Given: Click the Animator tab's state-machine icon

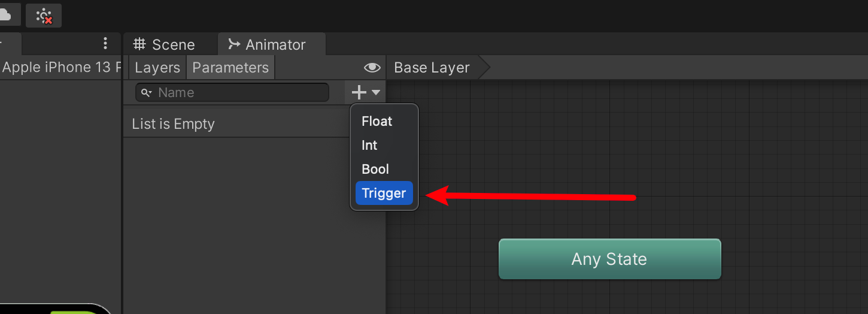Looking at the screenshot, I should point(235,44).
